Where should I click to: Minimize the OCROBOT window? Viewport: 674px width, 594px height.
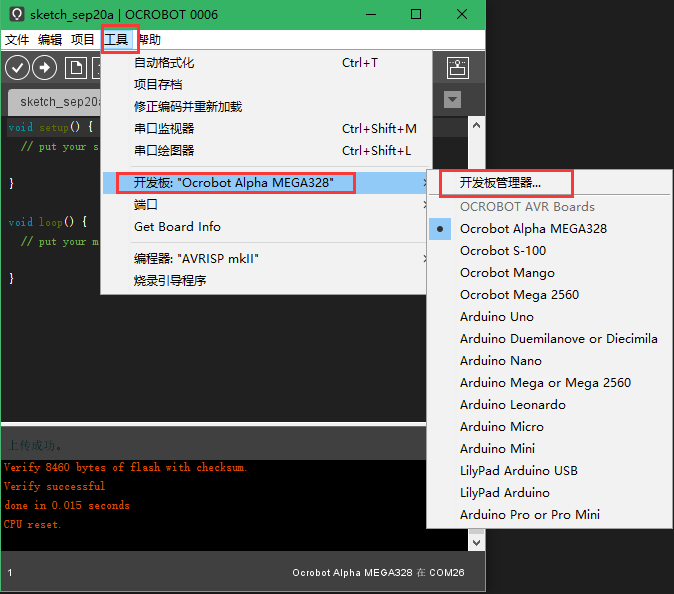point(371,14)
